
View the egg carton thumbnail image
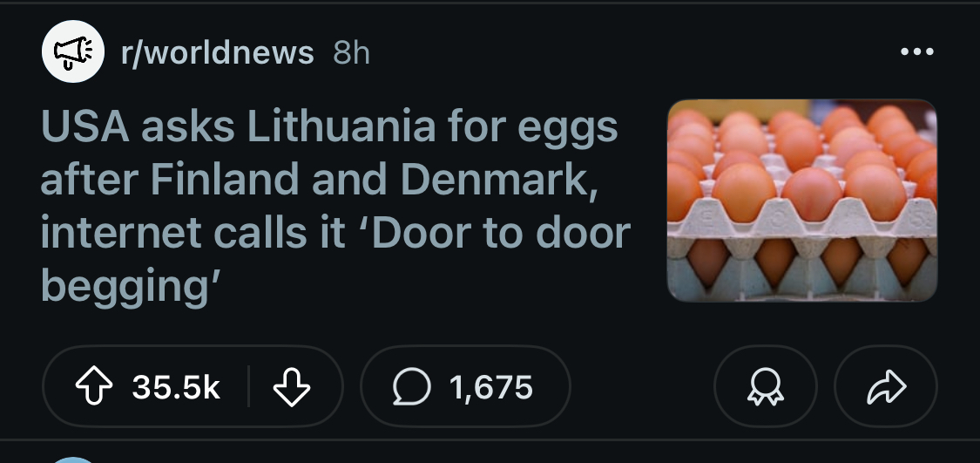coord(801,201)
